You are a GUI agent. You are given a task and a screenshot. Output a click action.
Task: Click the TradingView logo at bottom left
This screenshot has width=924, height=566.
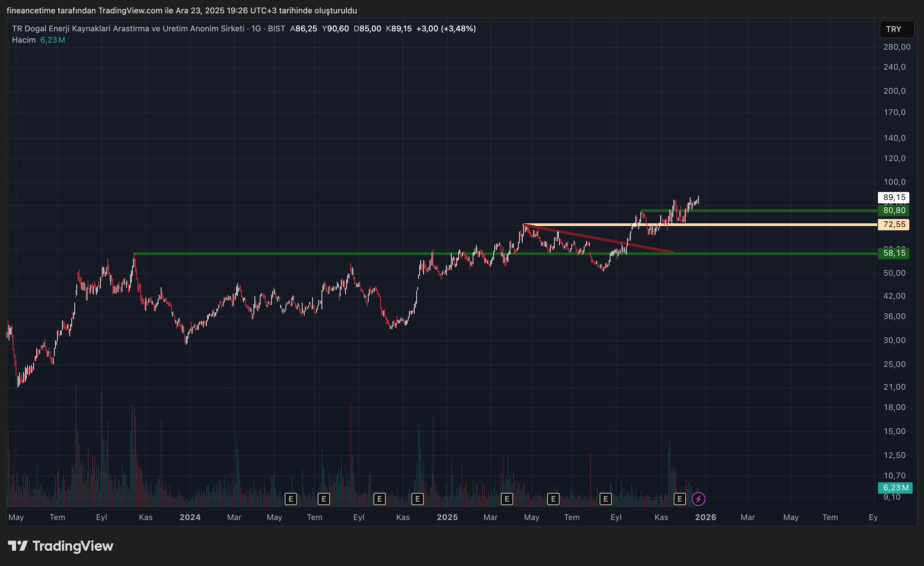point(61,546)
